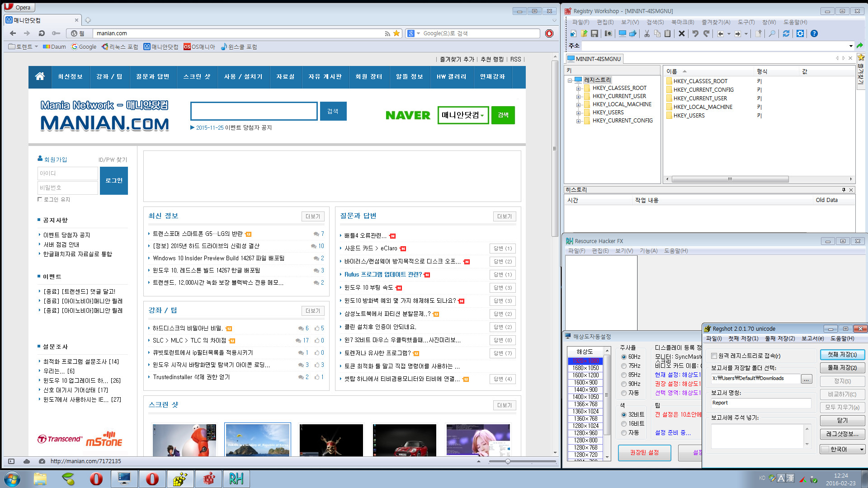Expand HKEY_LOCAL_MACHINE in the registry tree
This screenshot has height=488, width=868.
pyautogui.click(x=578, y=105)
